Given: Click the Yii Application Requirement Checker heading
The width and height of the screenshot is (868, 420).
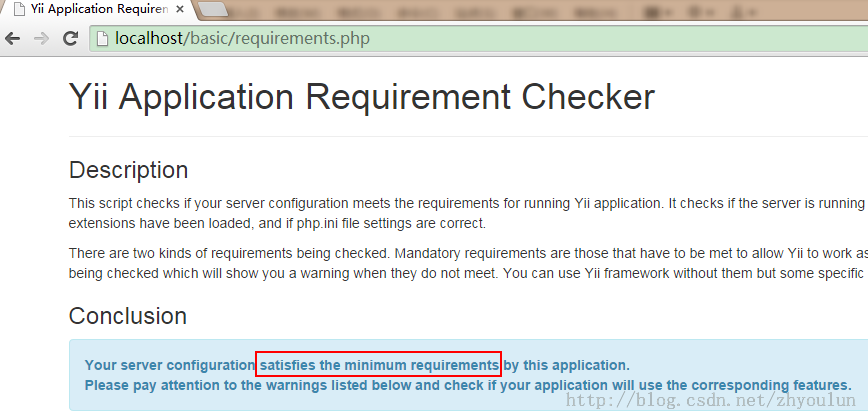Looking at the screenshot, I should [x=361, y=98].
